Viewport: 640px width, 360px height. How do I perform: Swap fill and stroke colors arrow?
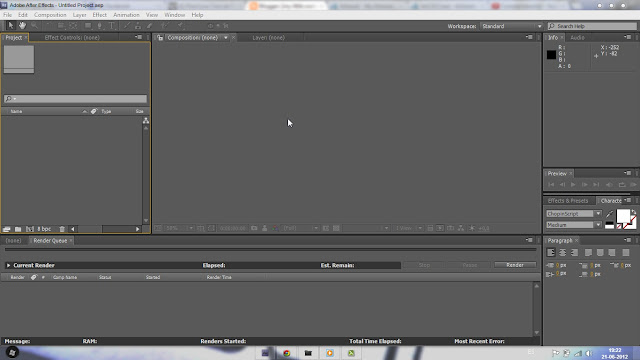633,212
